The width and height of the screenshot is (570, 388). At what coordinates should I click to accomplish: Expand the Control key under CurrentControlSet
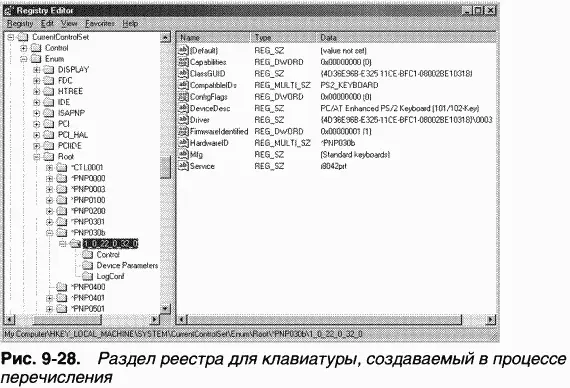click(x=24, y=48)
